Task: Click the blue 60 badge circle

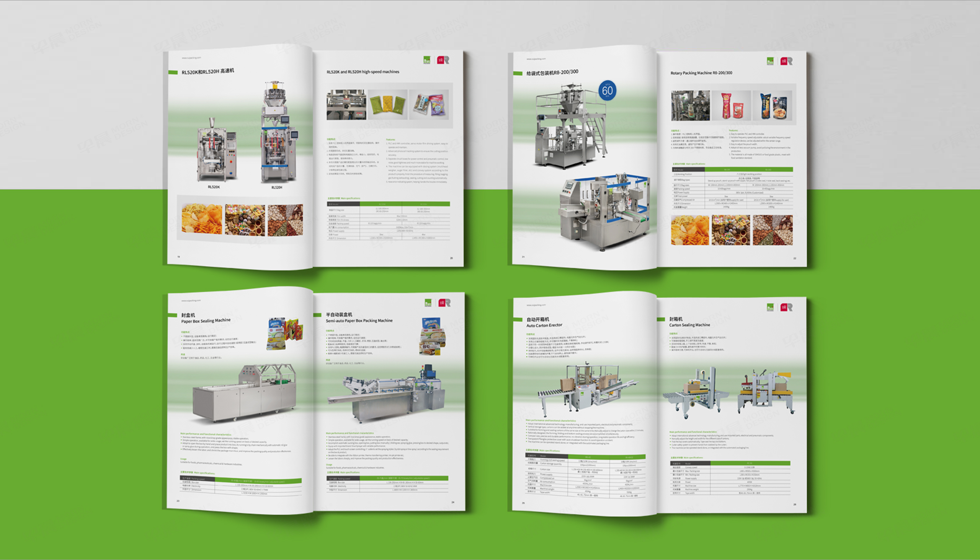Action: click(607, 90)
